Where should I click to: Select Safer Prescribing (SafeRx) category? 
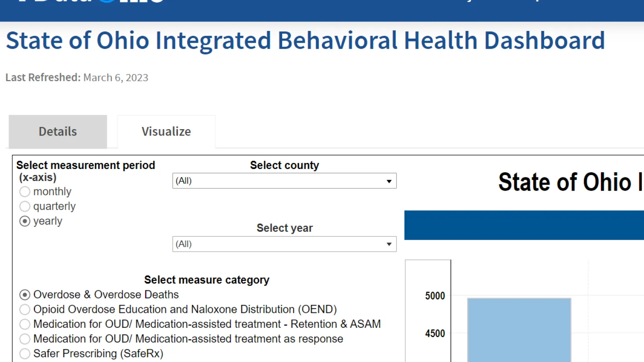[x=25, y=354]
